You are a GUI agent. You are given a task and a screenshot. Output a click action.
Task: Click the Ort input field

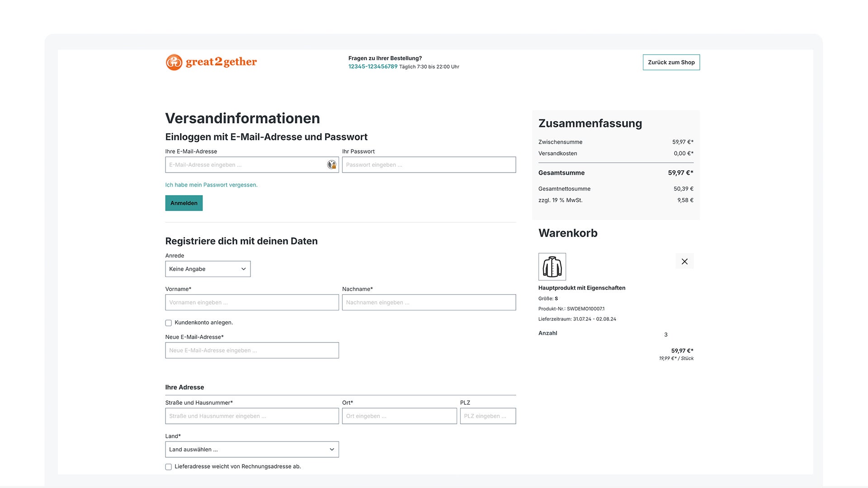(400, 416)
